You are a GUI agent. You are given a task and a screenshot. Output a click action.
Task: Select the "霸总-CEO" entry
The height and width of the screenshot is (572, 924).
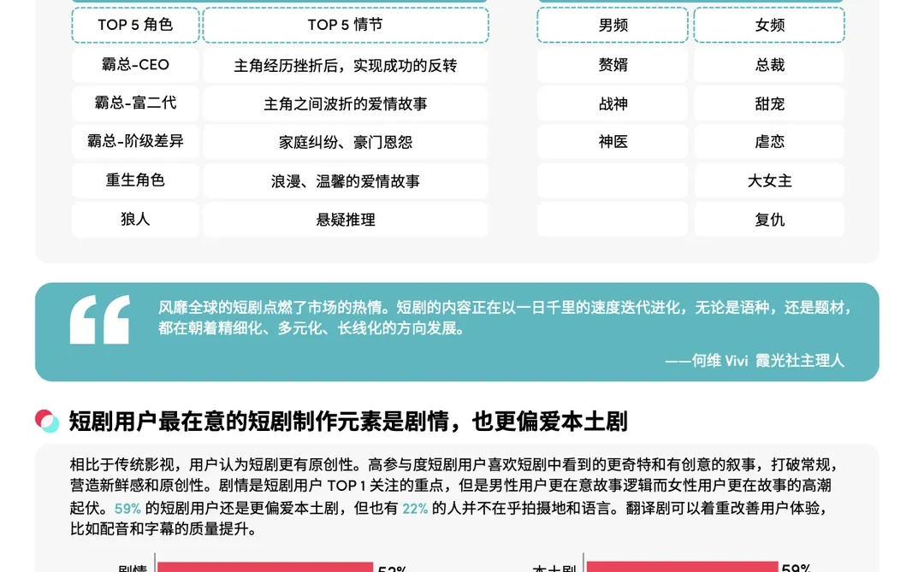click(x=134, y=64)
